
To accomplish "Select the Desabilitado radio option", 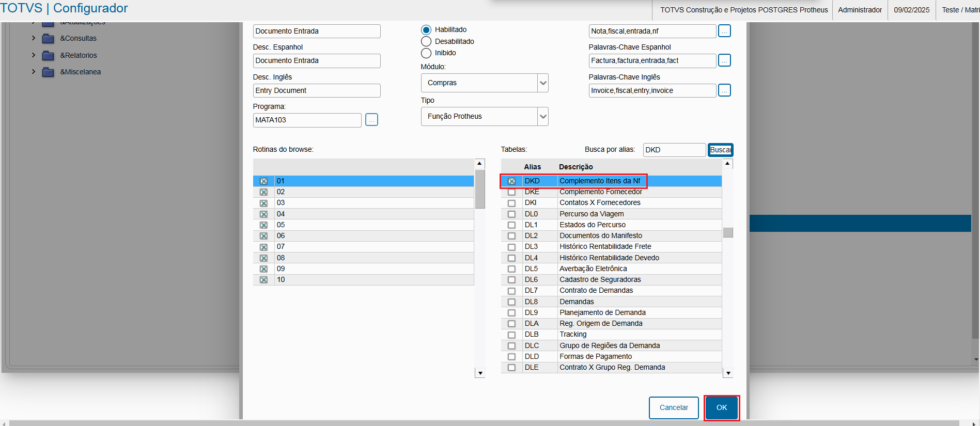I will [426, 41].
